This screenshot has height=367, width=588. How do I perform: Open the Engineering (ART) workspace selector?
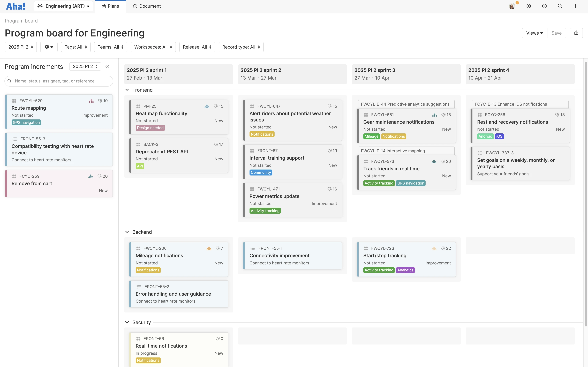pos(63,6)
